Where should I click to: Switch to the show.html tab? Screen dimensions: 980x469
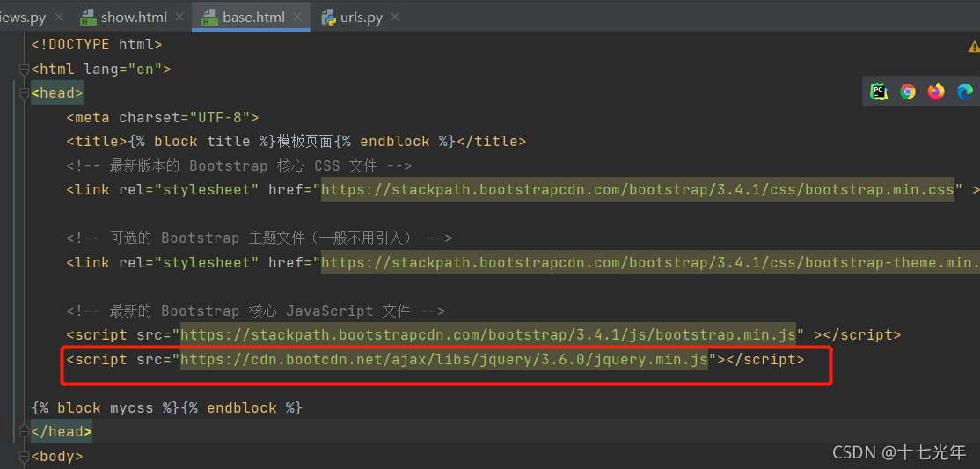pyautogui.click(x=133, y=17)
